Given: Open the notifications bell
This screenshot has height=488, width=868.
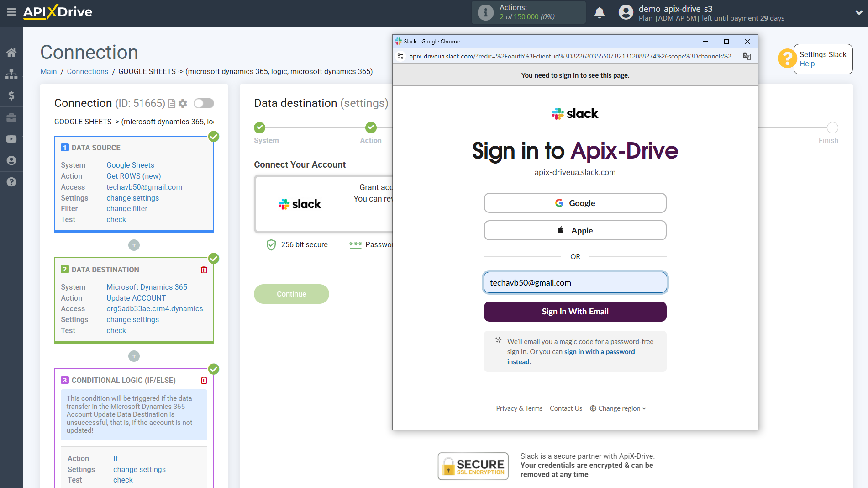Looking at the screenshot, I should pyautogui.click(x=600, y=12).
